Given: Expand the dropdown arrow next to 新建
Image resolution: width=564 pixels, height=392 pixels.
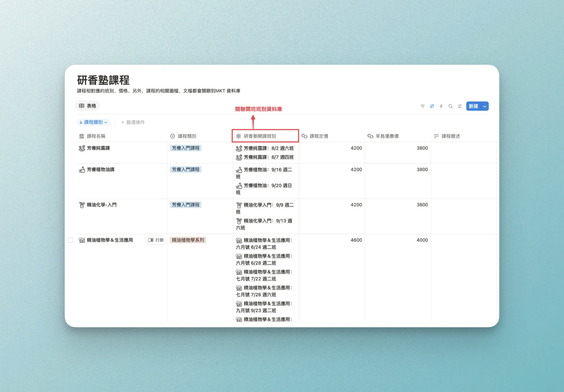Looking at the screenshot, I should tap(485, 106).
